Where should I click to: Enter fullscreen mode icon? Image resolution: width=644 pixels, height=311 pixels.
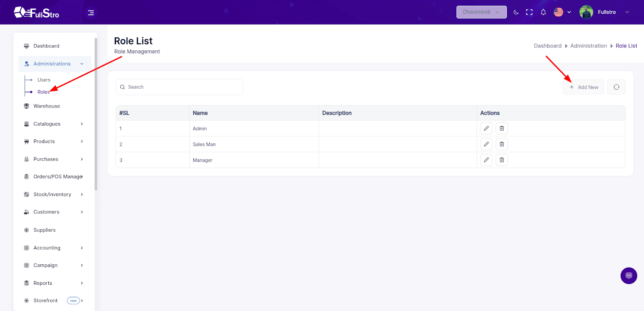(529, 12)
